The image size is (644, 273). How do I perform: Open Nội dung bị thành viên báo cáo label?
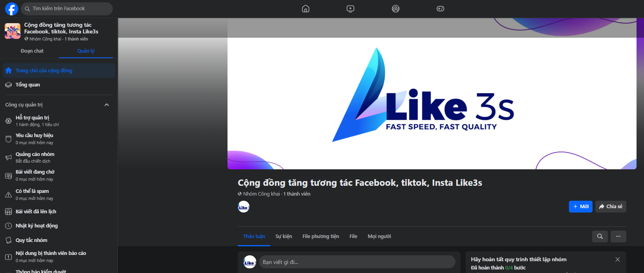tap(51, 253)
